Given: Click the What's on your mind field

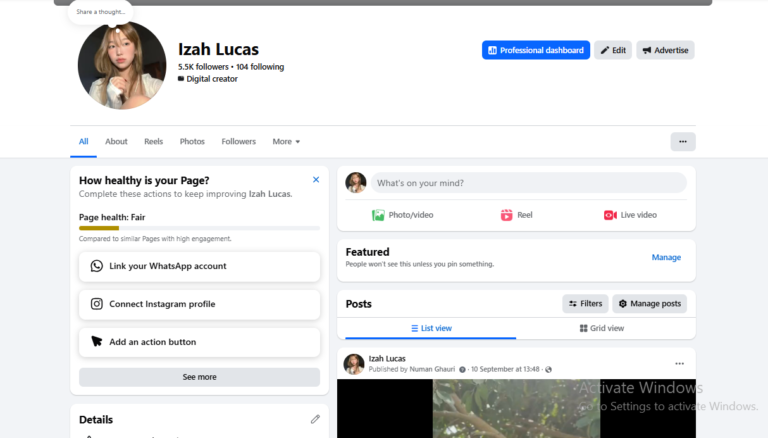Looking at the screenshot, I should click(528, 183).
